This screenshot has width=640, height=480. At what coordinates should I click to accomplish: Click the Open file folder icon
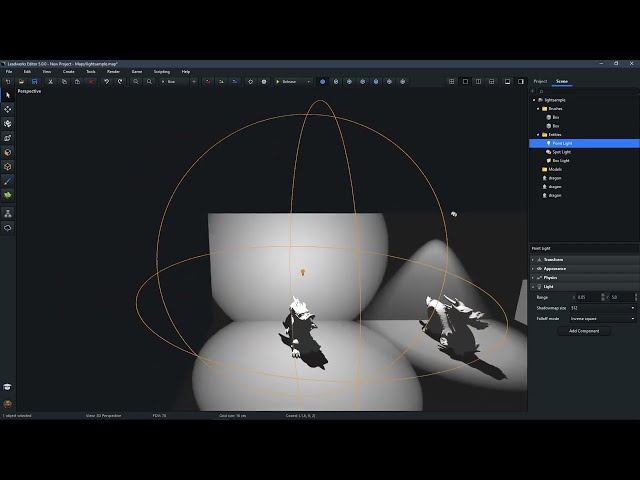click(21, 82)
